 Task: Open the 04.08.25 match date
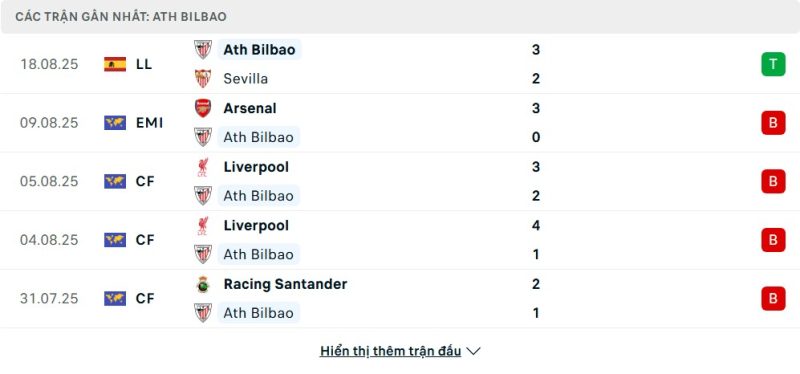49,240
